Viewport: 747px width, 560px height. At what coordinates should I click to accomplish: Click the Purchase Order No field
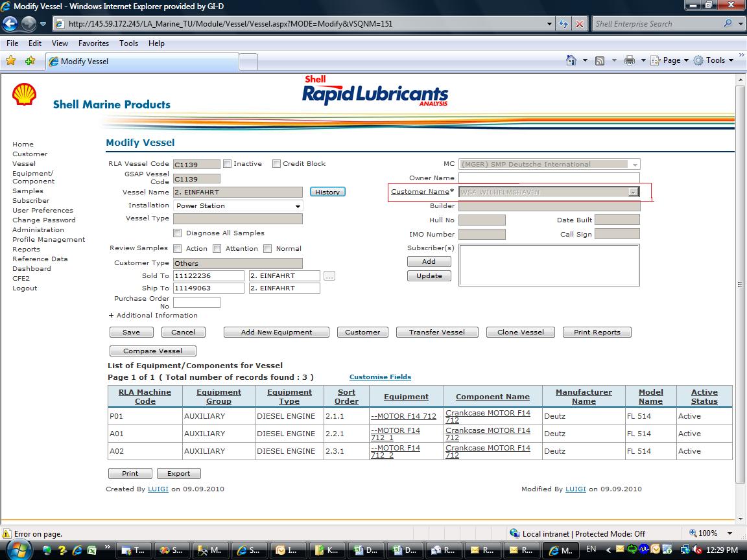(x=196, y=303)
